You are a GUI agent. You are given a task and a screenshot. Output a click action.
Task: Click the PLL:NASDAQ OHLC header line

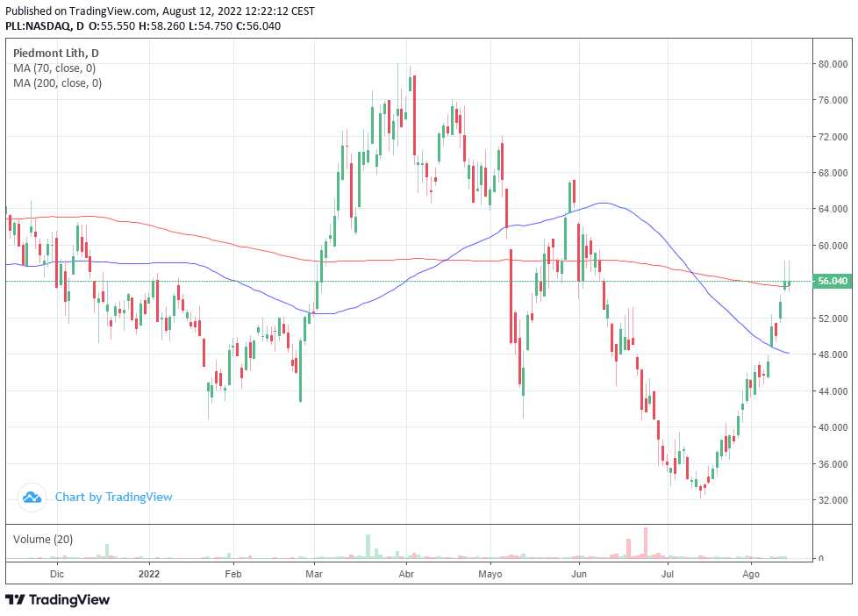143,25
